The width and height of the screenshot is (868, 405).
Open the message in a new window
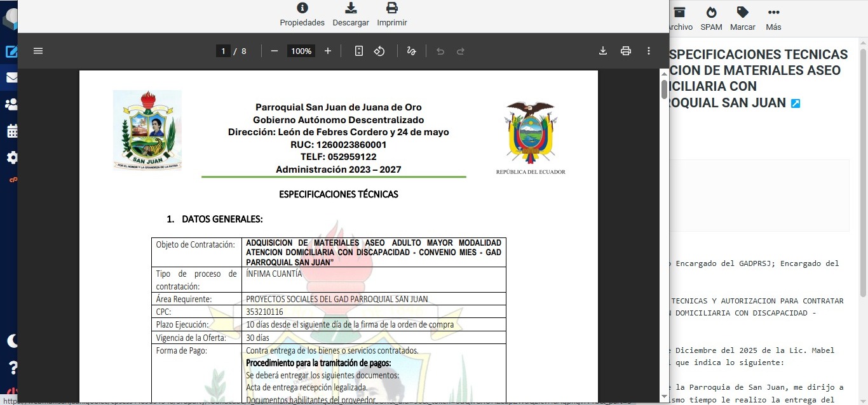click(x=796, y=103)
